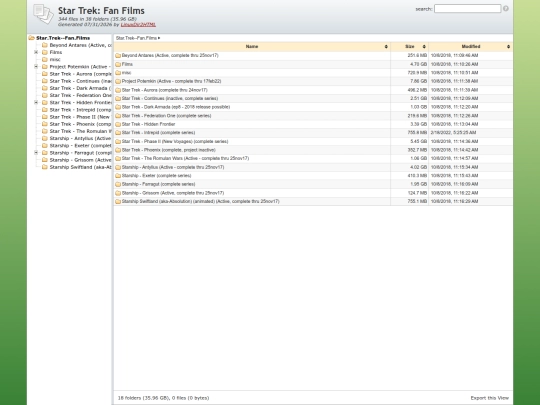Select Starship - Exeter in tree
Viewport: 540px width, 405px height.
80,146
